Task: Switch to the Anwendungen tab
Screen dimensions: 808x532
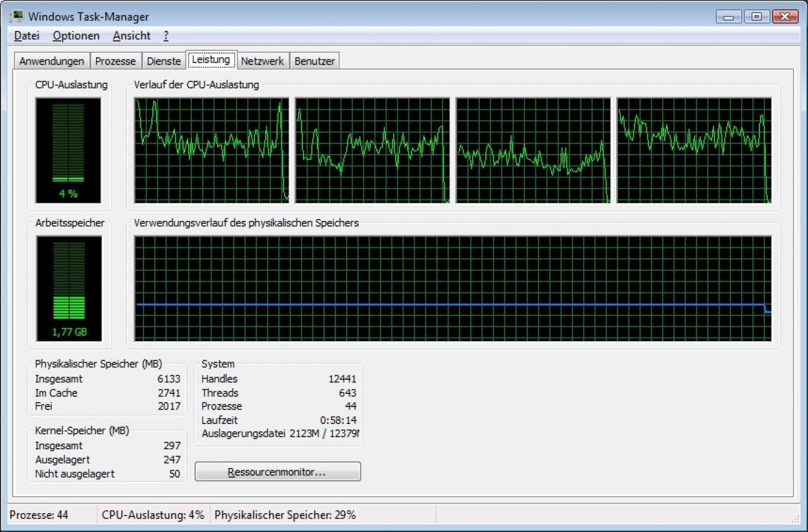Action: click(x=52, y=61)
